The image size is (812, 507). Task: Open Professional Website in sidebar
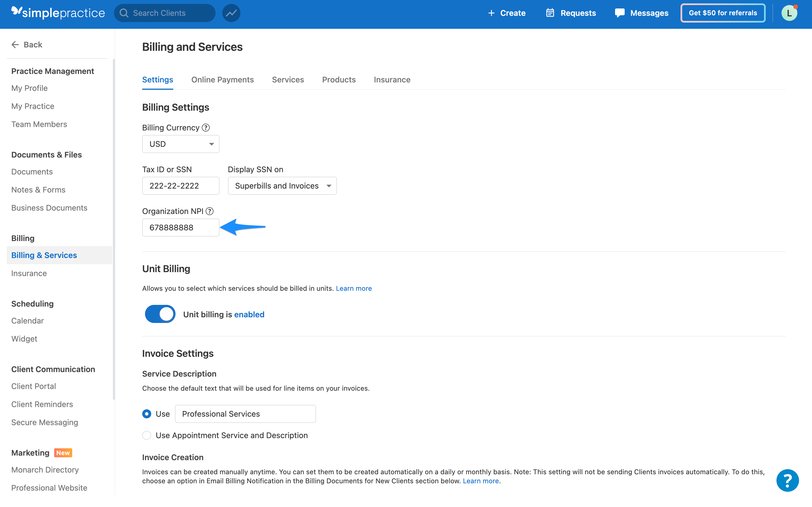pos(49,487)
